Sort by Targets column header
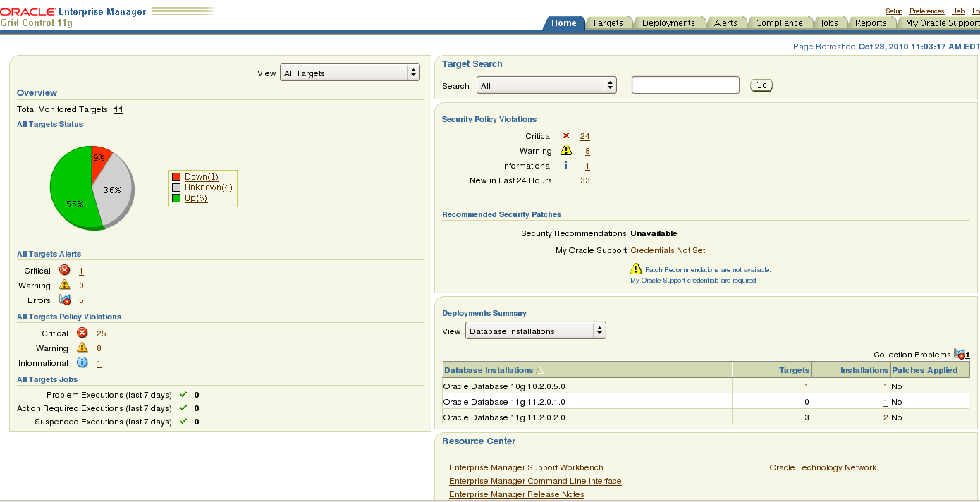 coord(794,370)
